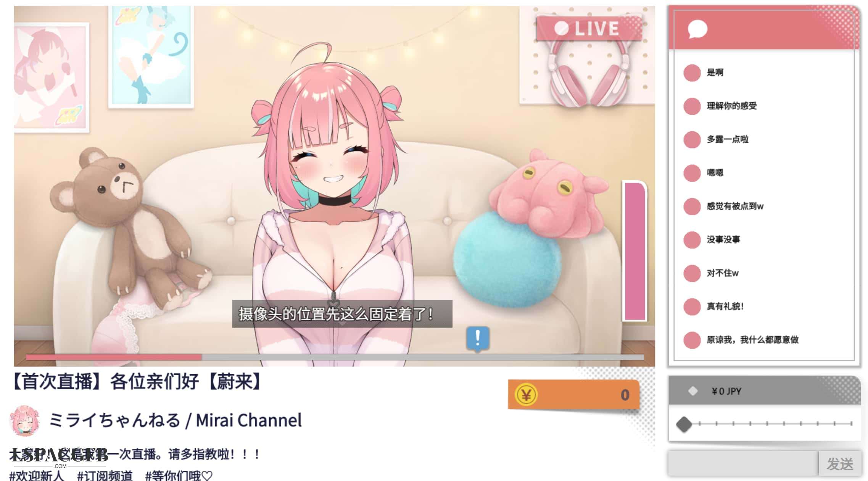This screenshot has width=868, height=481.
Task: Click the stream progress bar
Action: (335, 357)
